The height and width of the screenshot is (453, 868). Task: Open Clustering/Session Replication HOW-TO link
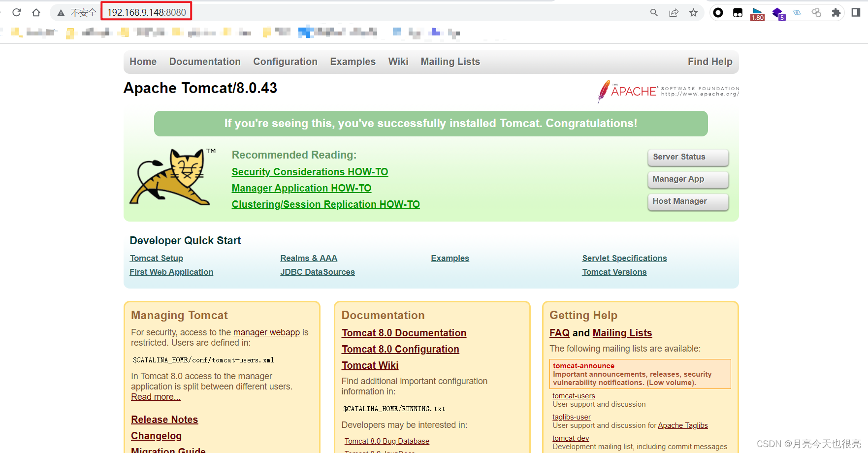click(325, 204)
